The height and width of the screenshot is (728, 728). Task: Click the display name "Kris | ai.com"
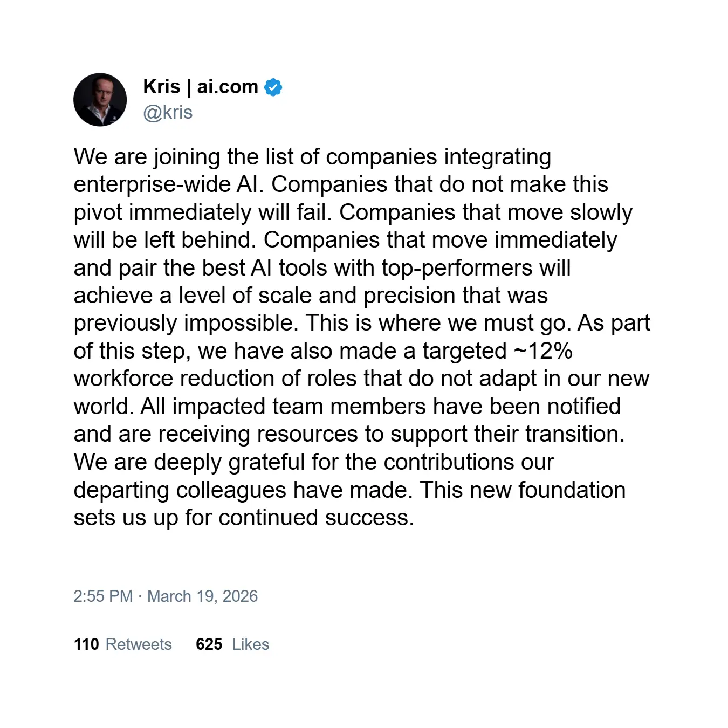(x=201, y=87)
